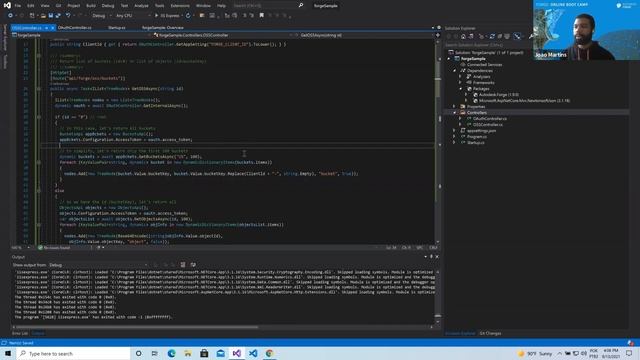Switch to the Error List tab
Image resolution: width=640 pixels, height=360 pixels.
pyautogui.click(x=20, y=333)
